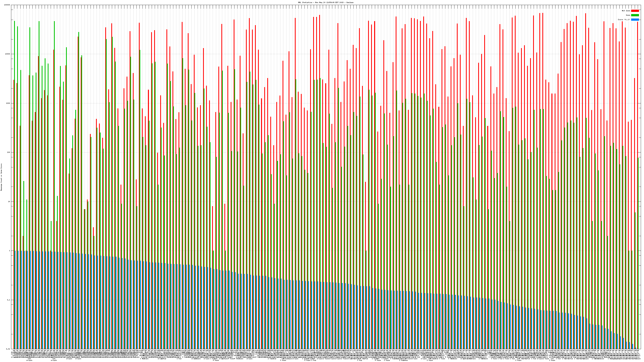Click the 'Not Spam' legend label

[626, 11]
